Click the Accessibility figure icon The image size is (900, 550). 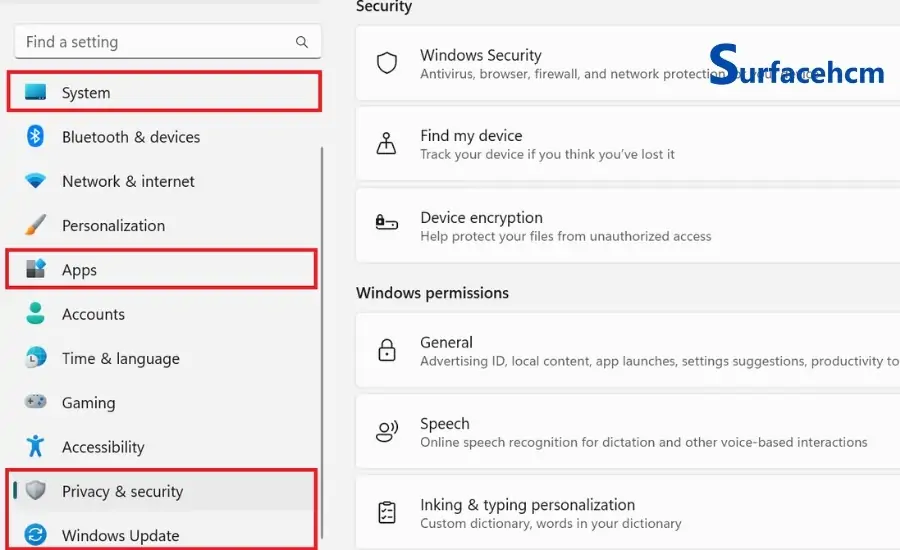click(36, 446)
